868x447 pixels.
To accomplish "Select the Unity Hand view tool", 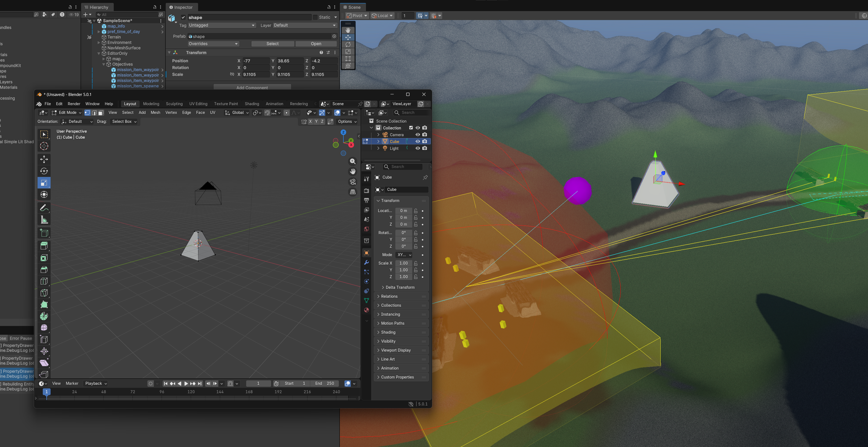I will [x=348, y=30].
